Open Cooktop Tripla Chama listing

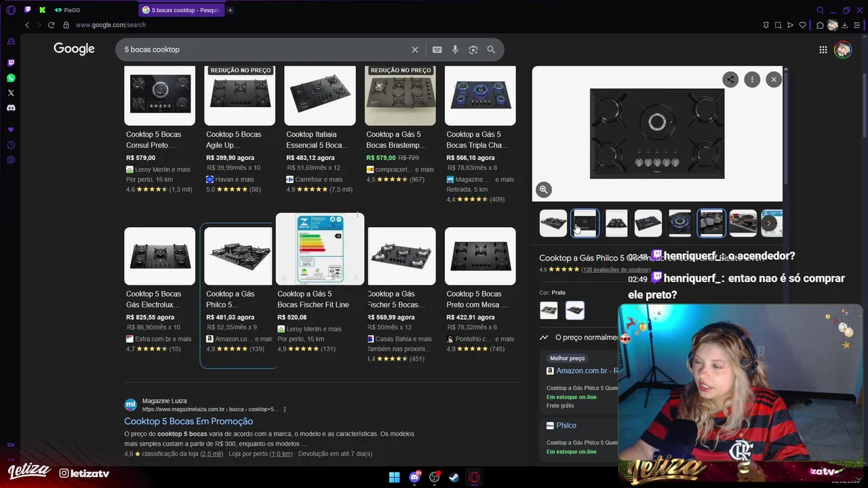click(480, 134)
